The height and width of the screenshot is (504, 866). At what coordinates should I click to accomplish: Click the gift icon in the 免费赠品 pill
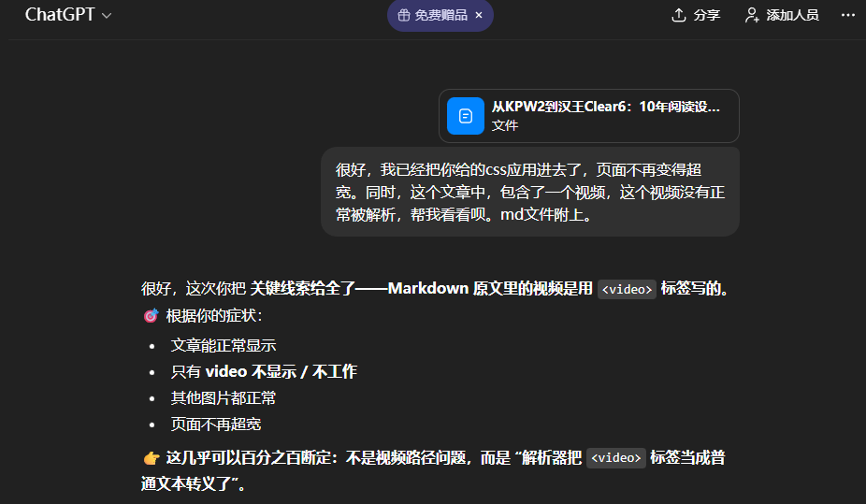click(404, 15)
